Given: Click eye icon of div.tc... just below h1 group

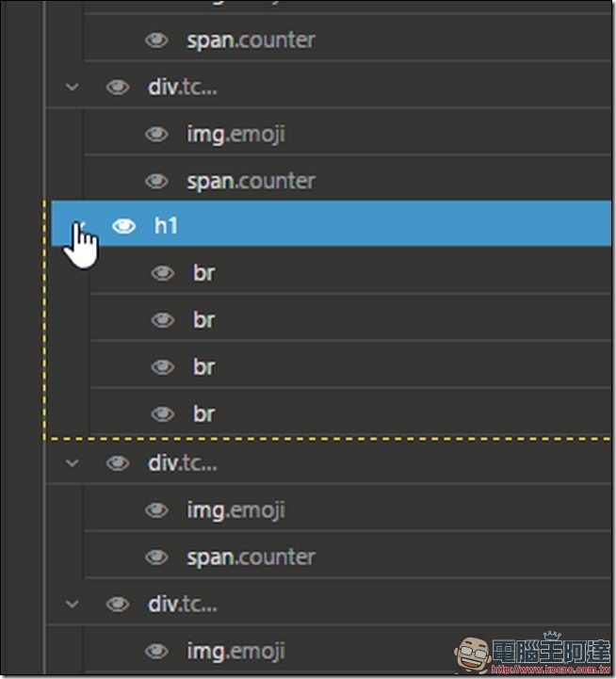Looking at the screenshot, I should [118, 463].
